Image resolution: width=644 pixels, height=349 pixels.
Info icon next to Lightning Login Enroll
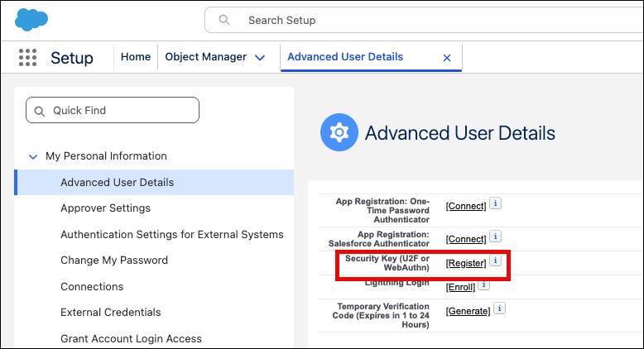[x=483, y=285]
